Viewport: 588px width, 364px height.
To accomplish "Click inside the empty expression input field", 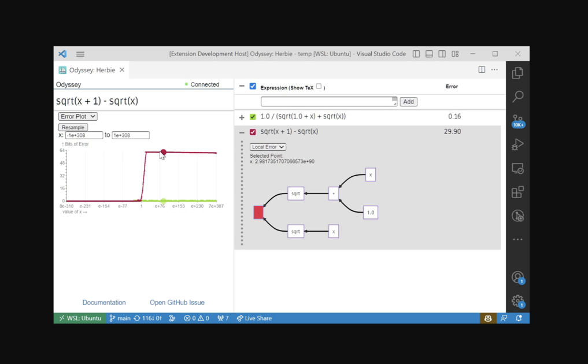I will coord(328,102).
